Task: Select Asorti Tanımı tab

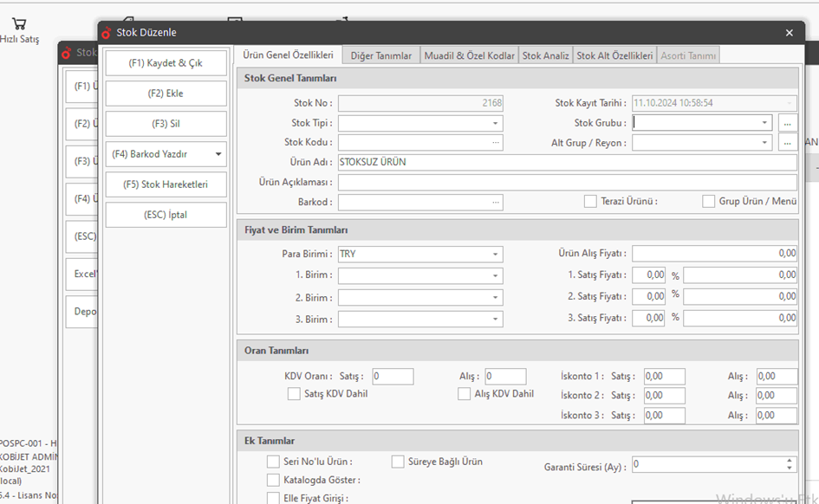Action: 688,55
